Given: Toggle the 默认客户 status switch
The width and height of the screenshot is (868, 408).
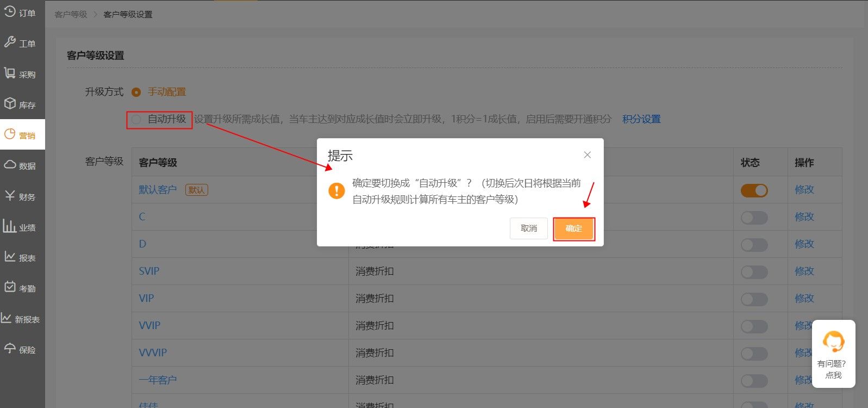Looking at the screenshot, I should click(754, 190).
